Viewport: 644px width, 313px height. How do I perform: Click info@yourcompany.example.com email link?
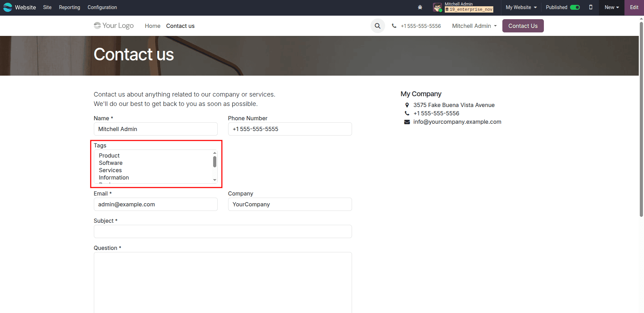[x=457, y=122]
